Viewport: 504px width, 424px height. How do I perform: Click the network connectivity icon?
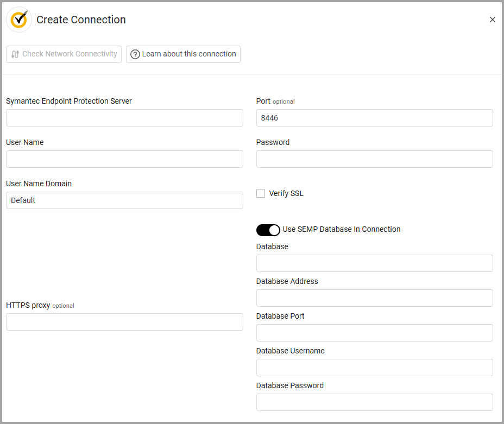click(15, 54)
